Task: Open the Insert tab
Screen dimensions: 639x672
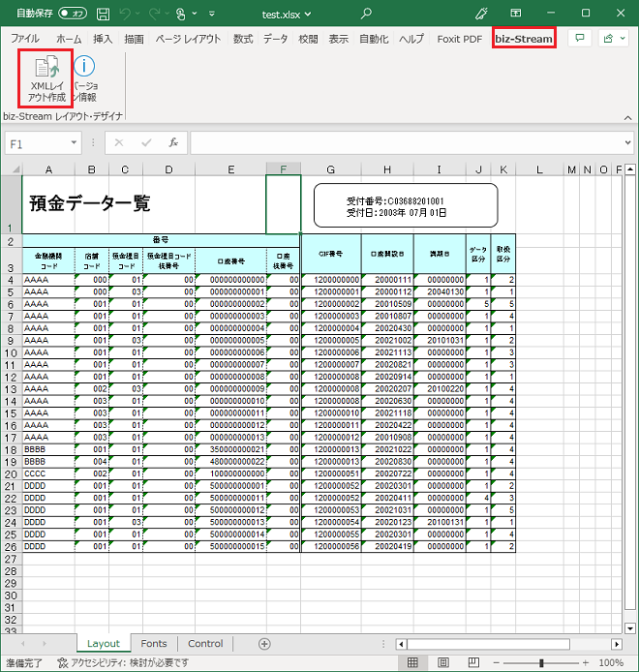Action: [x=103, y=39]
